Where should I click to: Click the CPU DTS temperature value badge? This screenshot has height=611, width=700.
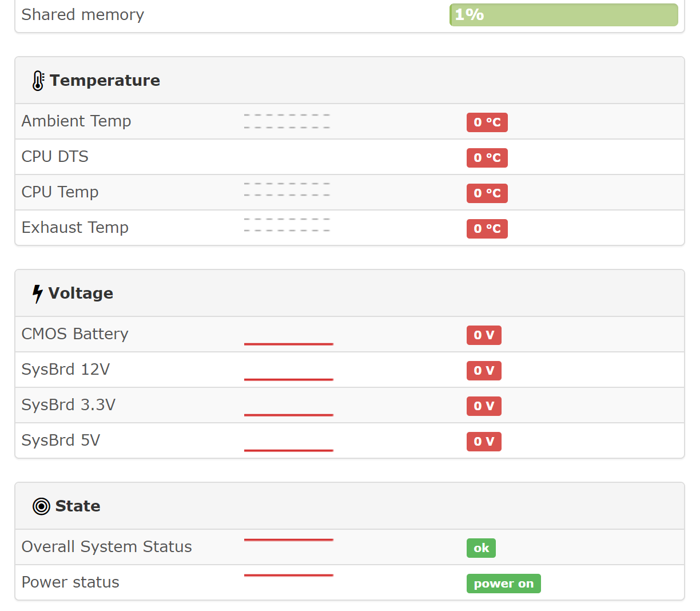point(487,157)
